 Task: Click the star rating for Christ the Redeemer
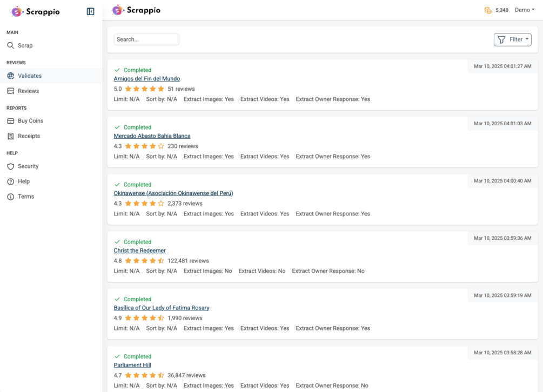click(x=144, y=261)
